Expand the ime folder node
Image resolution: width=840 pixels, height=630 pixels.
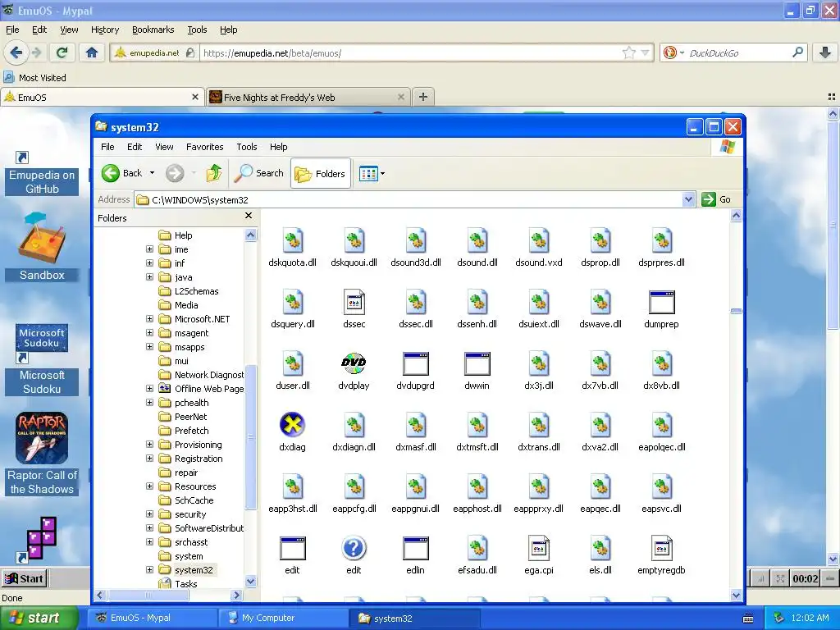pos(149,249)
